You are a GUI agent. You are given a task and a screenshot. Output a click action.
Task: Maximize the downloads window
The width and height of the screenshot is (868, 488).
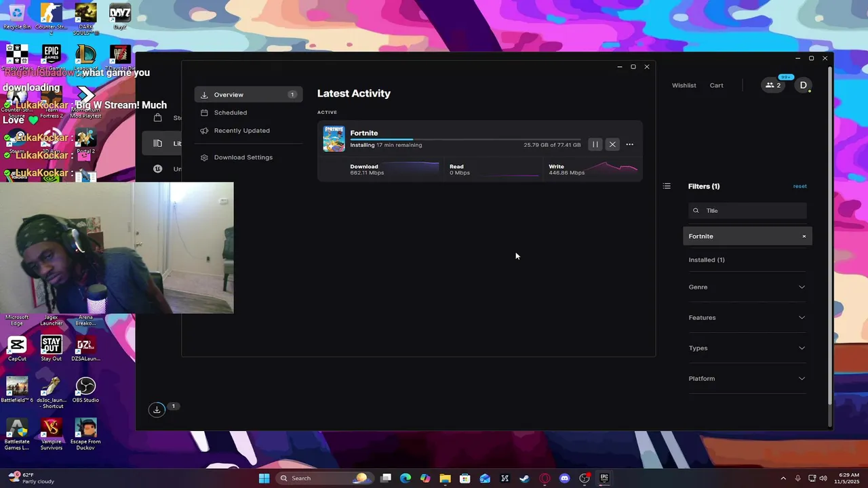coord(633,66)
